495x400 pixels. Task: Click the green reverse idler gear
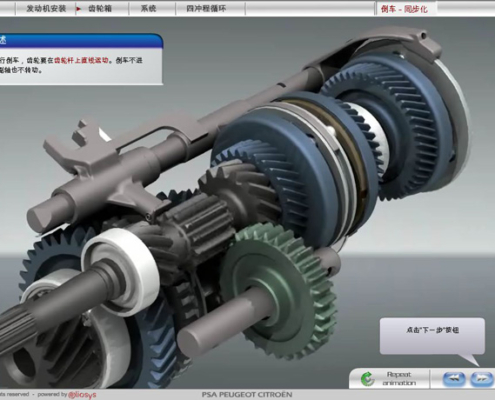(x=278, y=292)
